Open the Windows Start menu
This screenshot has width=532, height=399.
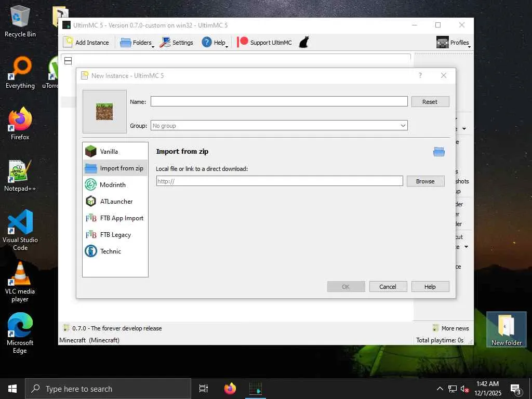(12, 389)
